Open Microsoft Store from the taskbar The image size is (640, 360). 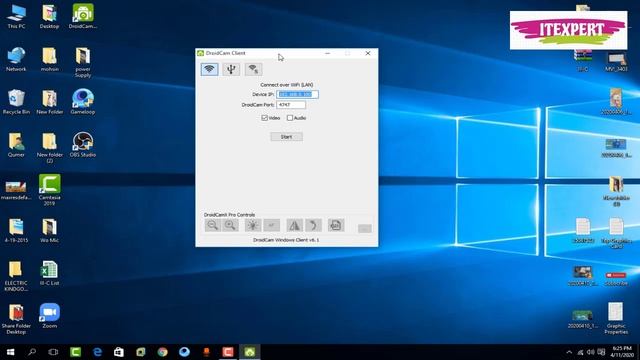(119, 352)
